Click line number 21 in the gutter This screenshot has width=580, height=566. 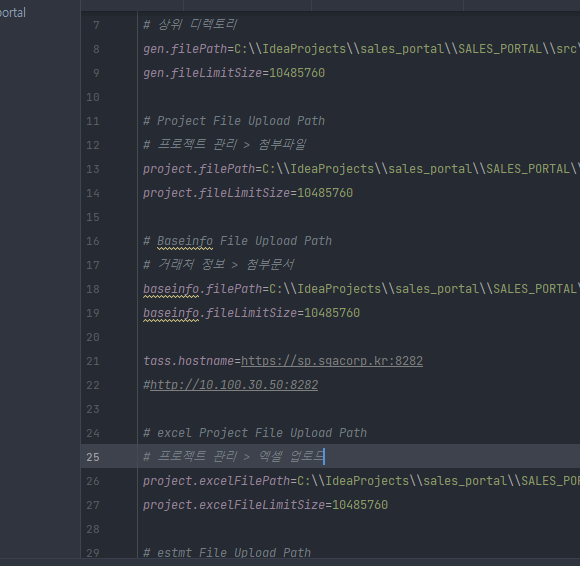[x=93, y=361]
